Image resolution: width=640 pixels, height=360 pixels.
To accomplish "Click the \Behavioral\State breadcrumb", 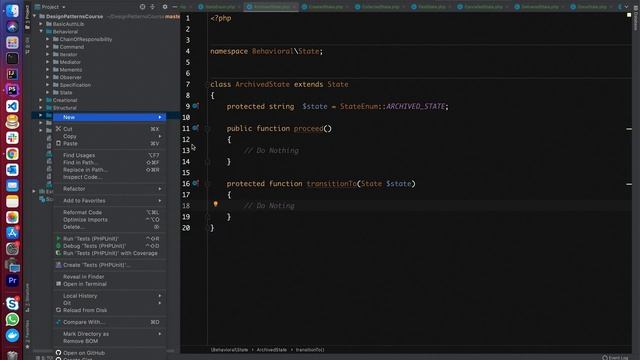I will (229, 350).
